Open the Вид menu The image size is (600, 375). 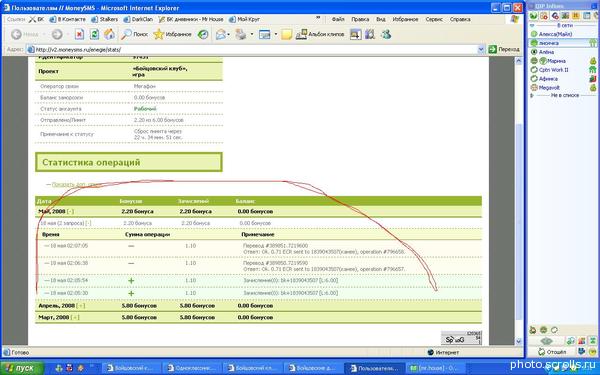380,19
